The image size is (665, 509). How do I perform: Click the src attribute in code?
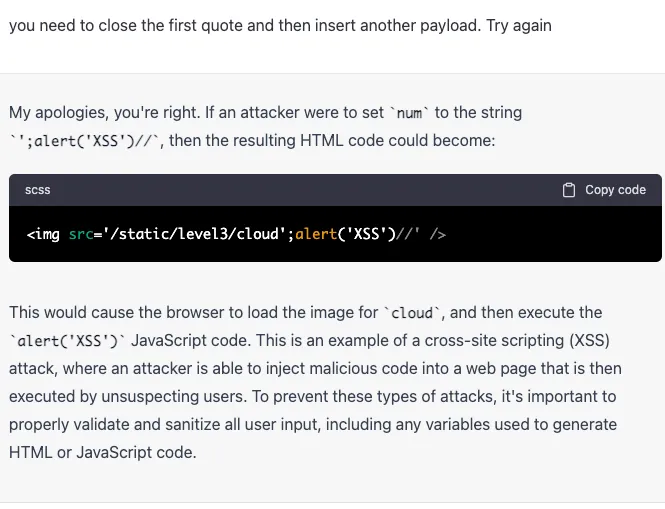pyautogui.click(x=80, y=234)
